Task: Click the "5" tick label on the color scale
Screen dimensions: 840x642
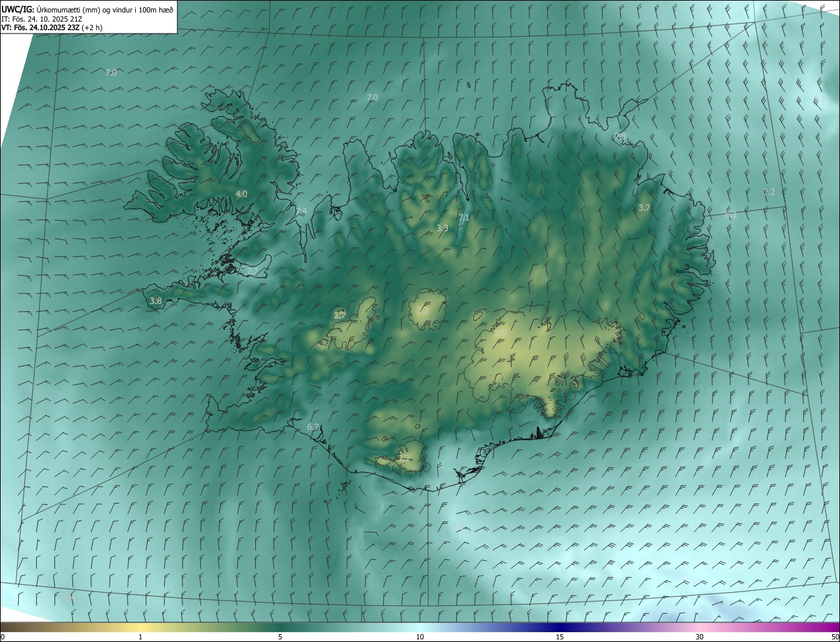Action: 280,637
